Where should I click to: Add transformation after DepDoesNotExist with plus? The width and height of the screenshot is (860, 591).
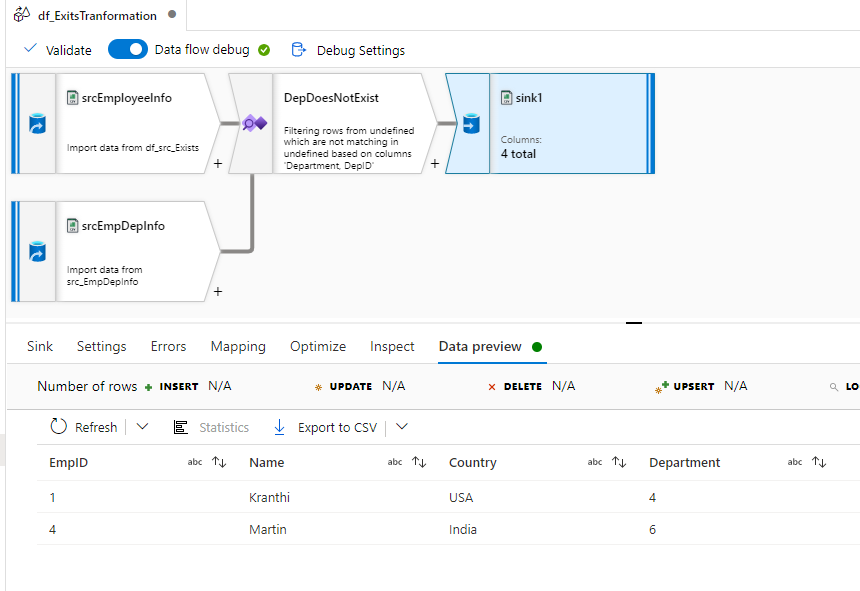pyautogui.click(x=435, y=163)
